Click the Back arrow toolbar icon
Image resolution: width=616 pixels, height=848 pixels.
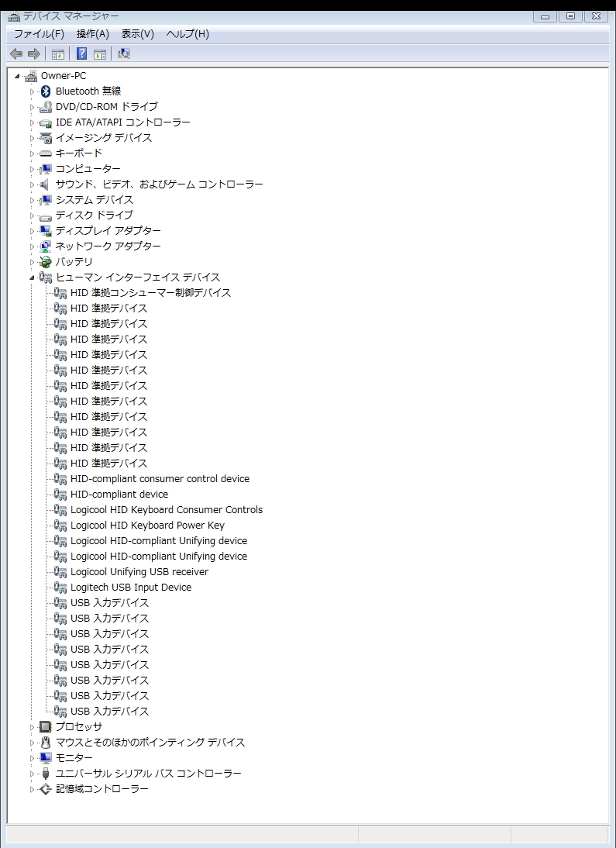16,53
